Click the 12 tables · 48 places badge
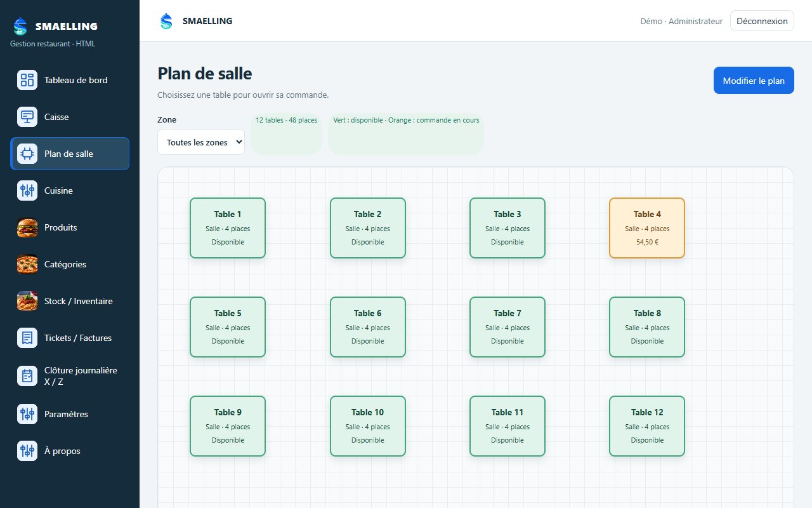Screen dimensions: 812x508 tap(287, 134)
